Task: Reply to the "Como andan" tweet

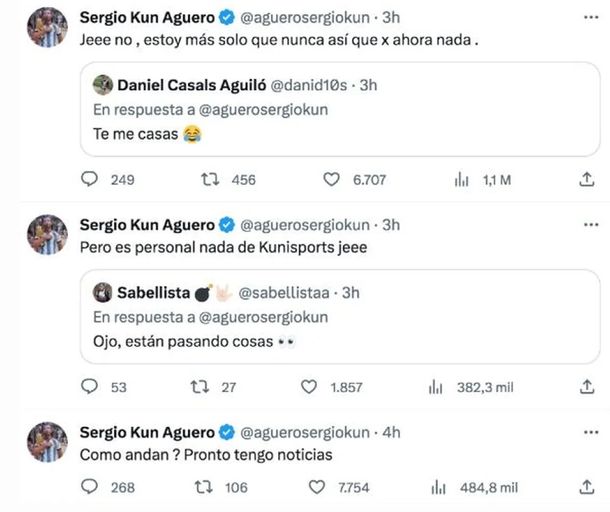Action: click(89, 487)
